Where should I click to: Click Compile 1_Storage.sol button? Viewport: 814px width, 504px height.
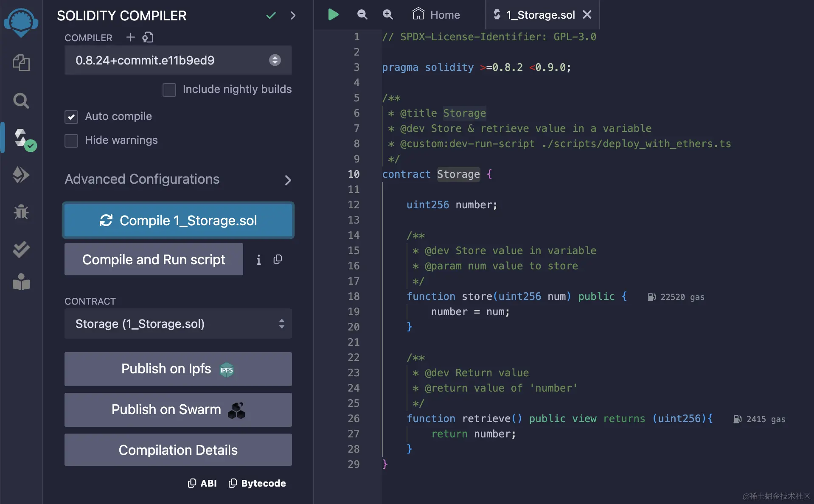[x=178, y=220]
